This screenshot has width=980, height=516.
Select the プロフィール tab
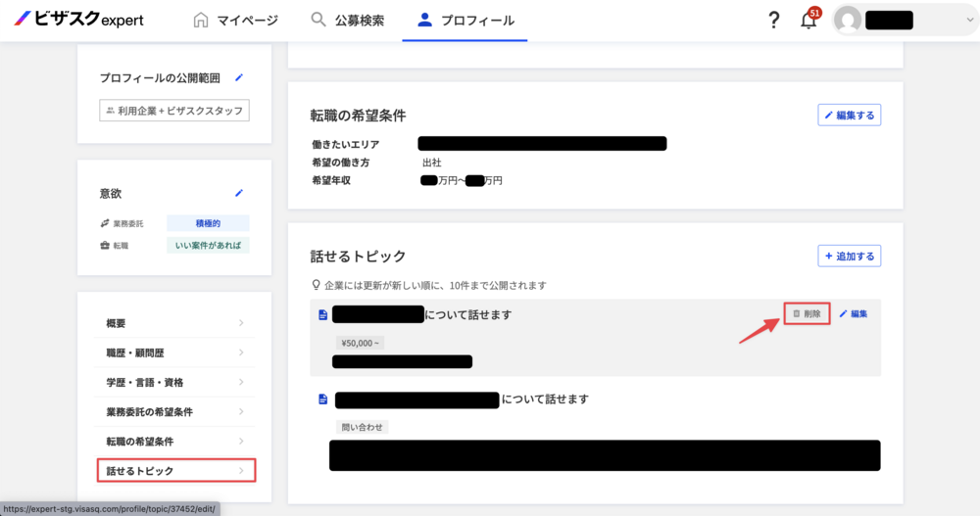465,20
